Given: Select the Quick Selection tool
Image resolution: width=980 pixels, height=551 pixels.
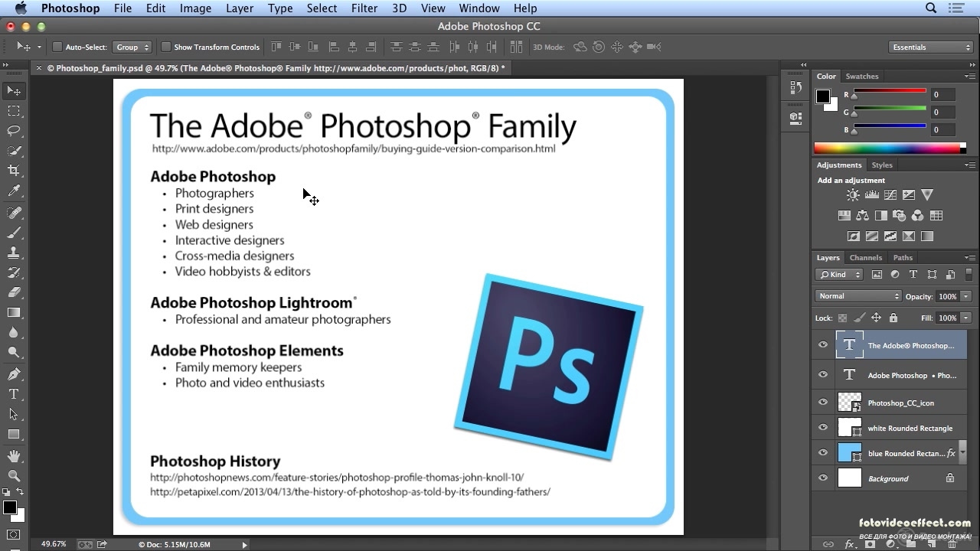Looking at the screenshot, I should click(x=14, y=151).
